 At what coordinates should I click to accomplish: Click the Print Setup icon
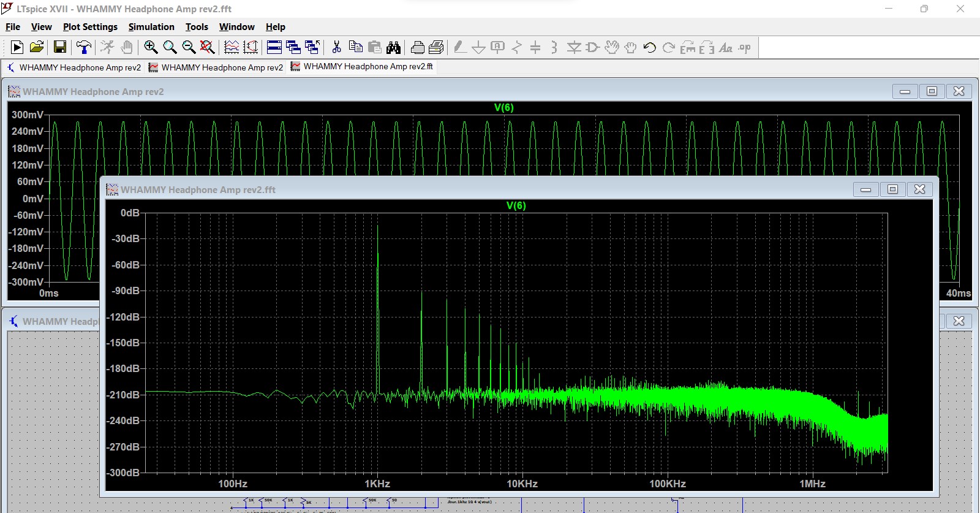(x=418, y=47)
